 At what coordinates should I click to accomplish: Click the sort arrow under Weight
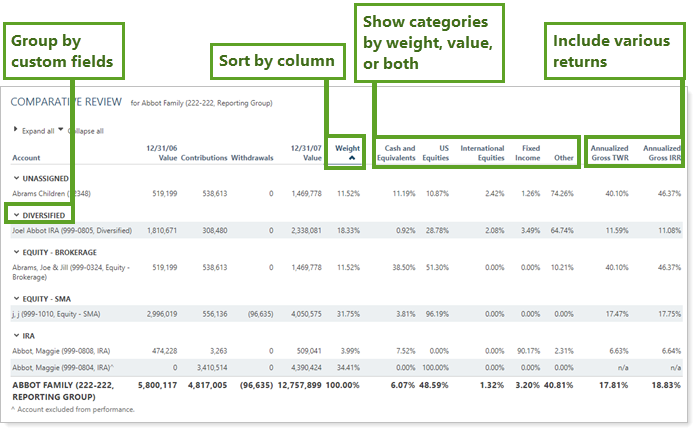click(x=346, y=158)
